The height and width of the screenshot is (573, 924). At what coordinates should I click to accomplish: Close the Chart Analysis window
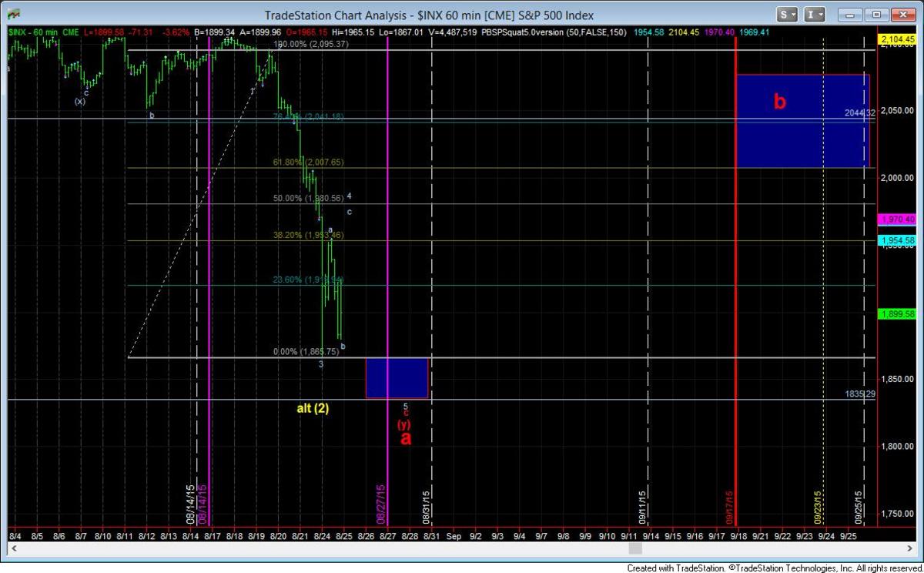(904, 15)
